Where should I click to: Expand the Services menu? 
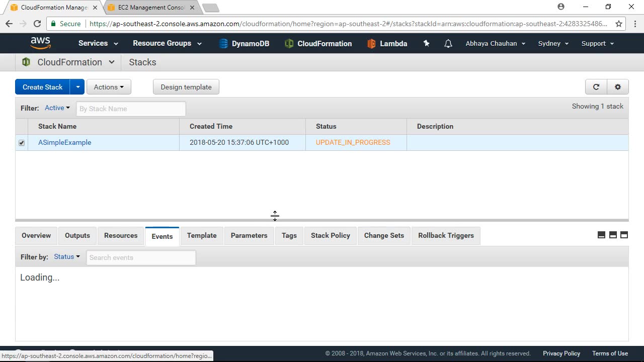(98, 43)
